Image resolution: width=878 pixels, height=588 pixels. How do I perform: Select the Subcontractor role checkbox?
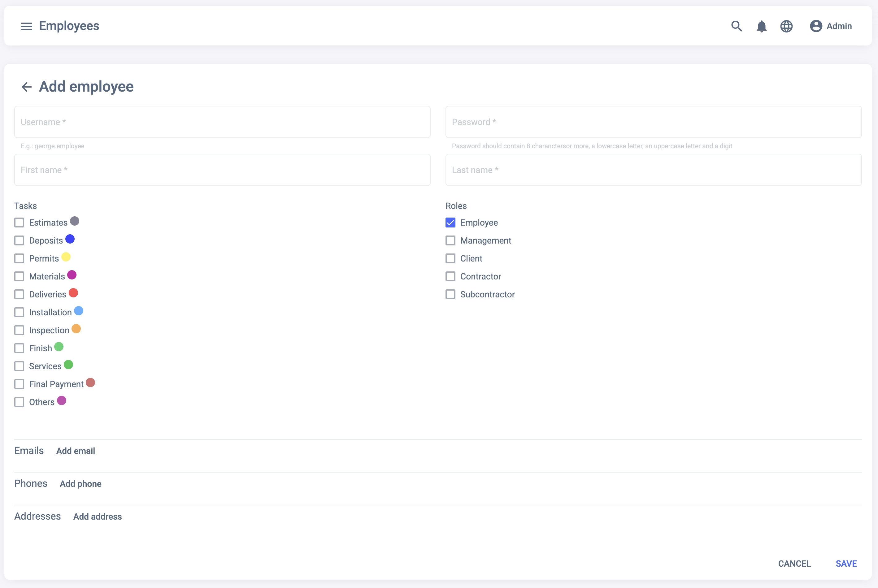click(x=450, y=294)
